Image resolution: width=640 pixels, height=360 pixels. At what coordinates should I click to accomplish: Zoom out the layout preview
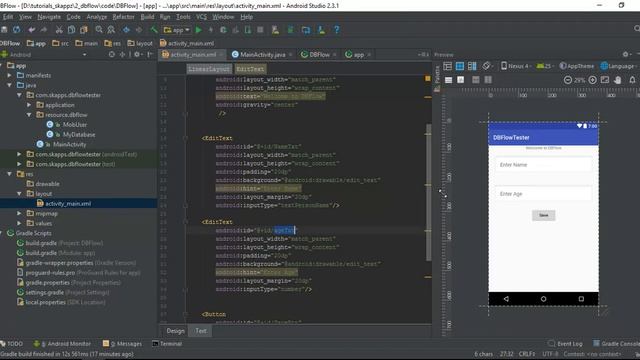(568, 80)
